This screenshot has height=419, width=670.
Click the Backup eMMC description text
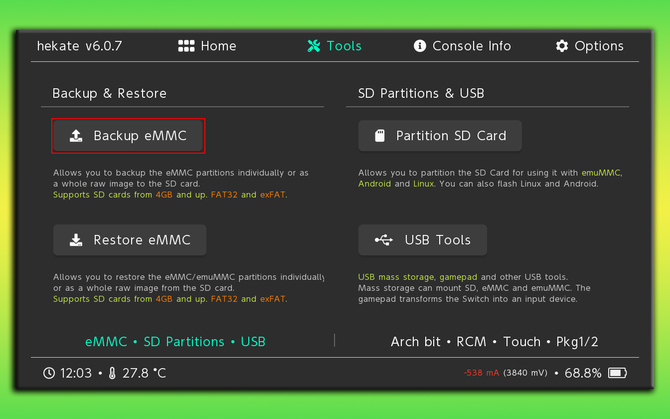click(181, 184)
